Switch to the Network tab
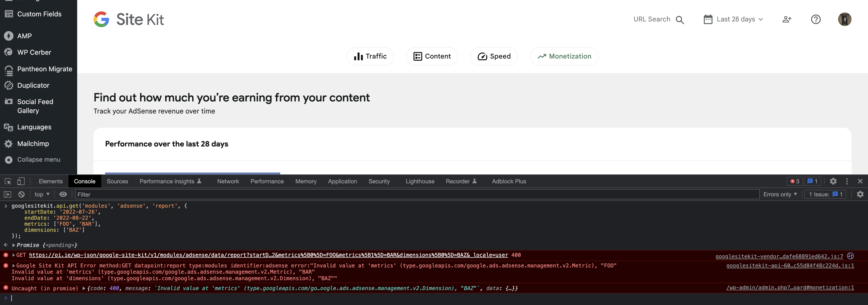 228,181
